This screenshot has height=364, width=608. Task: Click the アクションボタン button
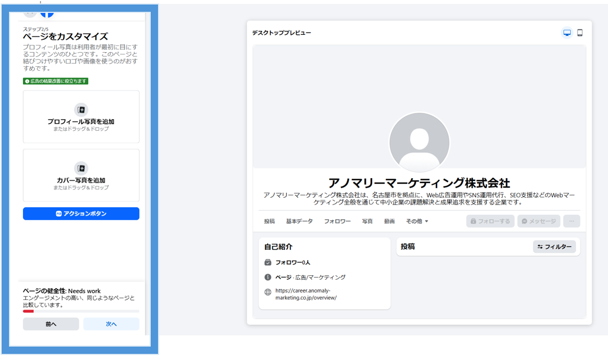(81, 214)
